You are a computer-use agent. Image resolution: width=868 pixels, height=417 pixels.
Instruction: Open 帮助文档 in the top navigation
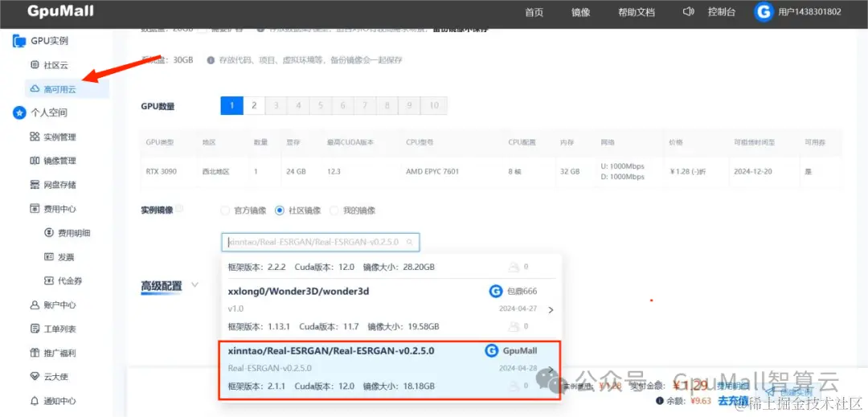[x=637, y=12]
